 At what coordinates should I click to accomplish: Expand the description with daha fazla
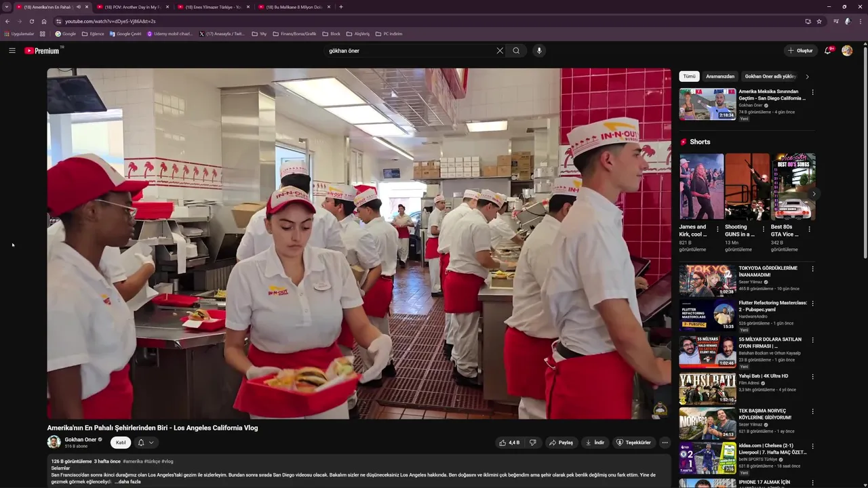(127, 482)
